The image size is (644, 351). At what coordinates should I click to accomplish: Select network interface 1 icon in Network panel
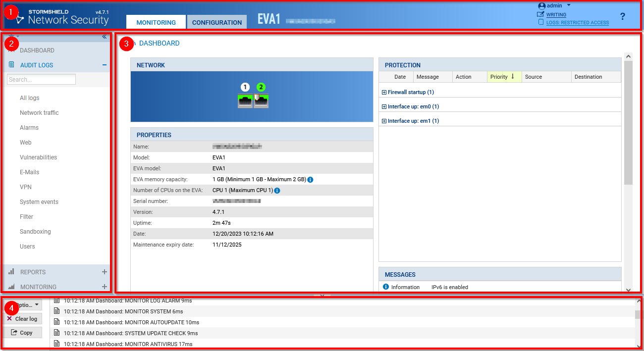click(x=245, y=101)
